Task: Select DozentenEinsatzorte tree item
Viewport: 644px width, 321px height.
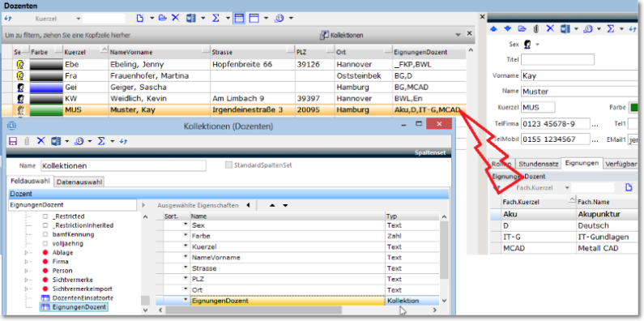Action: click(x=78, y=297)
